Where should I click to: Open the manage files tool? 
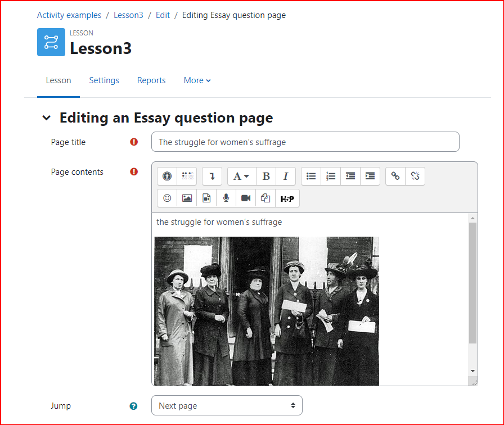[265, 198]
